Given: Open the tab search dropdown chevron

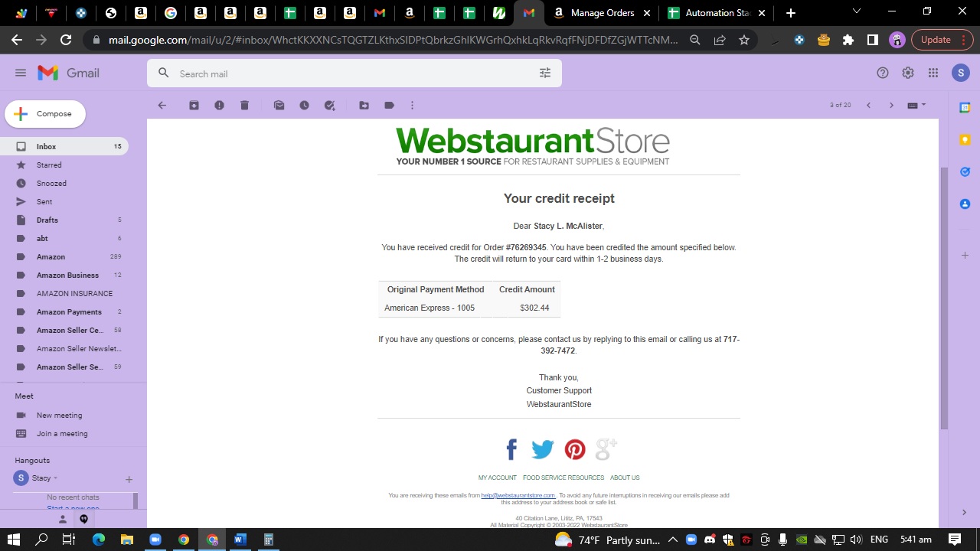Looking at the screenshot, I should pos(857,11).
